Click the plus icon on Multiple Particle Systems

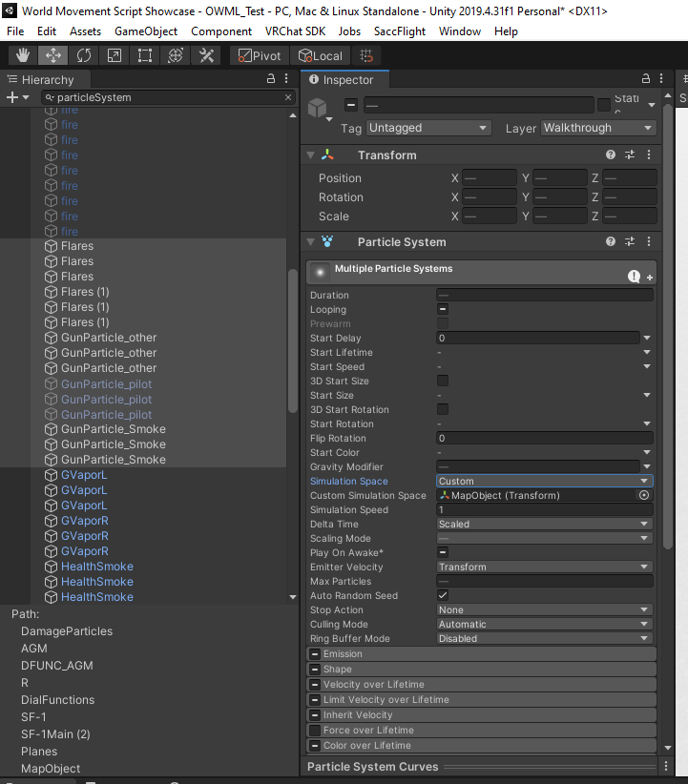point(650,278)
